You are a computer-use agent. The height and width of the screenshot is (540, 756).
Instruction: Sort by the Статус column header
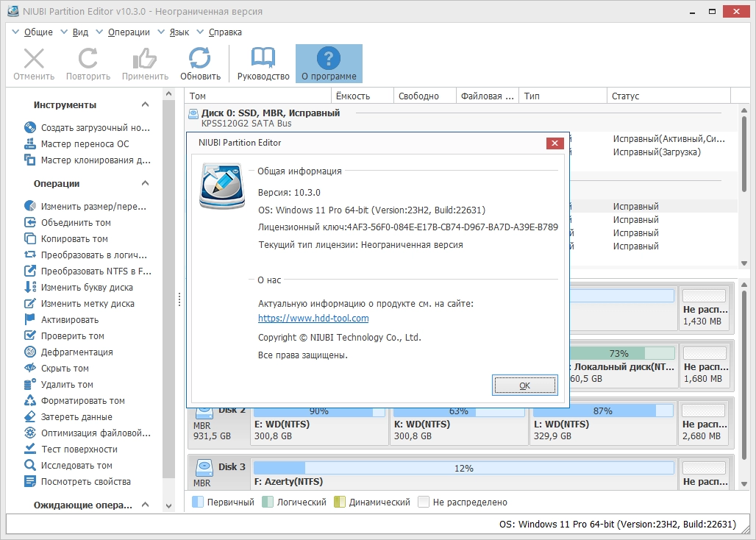point(668,96)
